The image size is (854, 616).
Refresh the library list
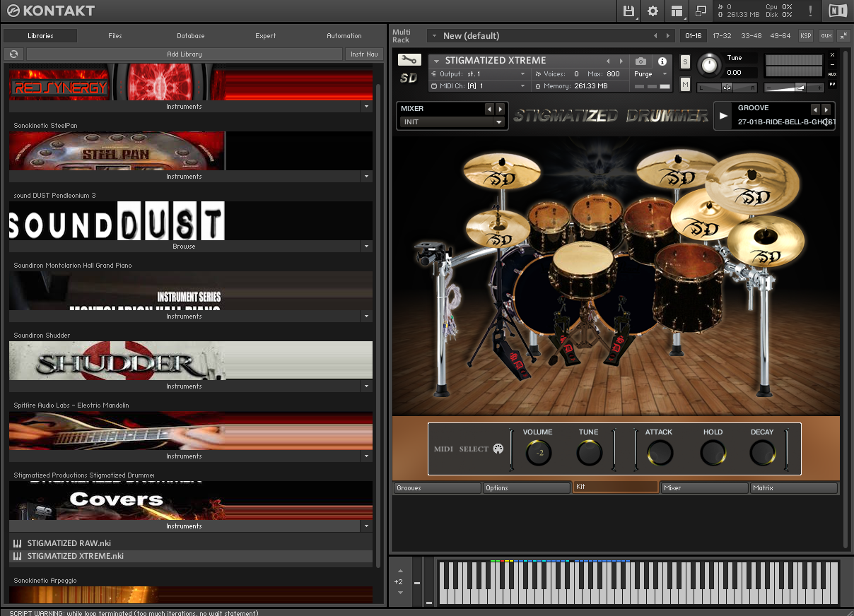14,54
